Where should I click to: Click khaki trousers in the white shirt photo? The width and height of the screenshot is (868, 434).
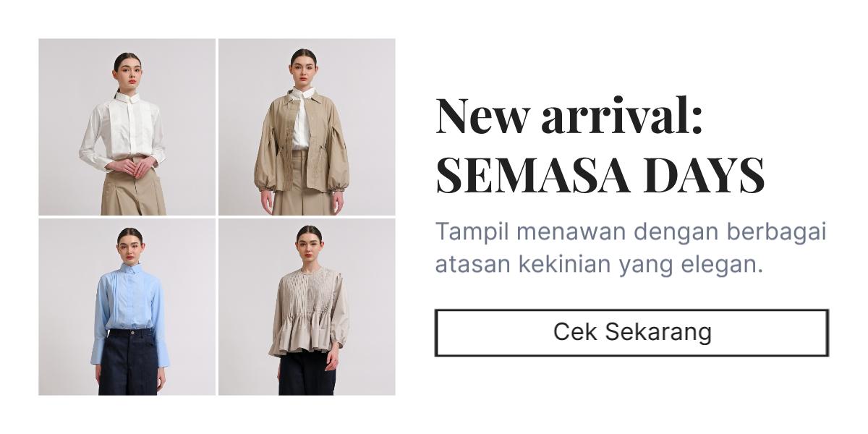tap(133, 193)
